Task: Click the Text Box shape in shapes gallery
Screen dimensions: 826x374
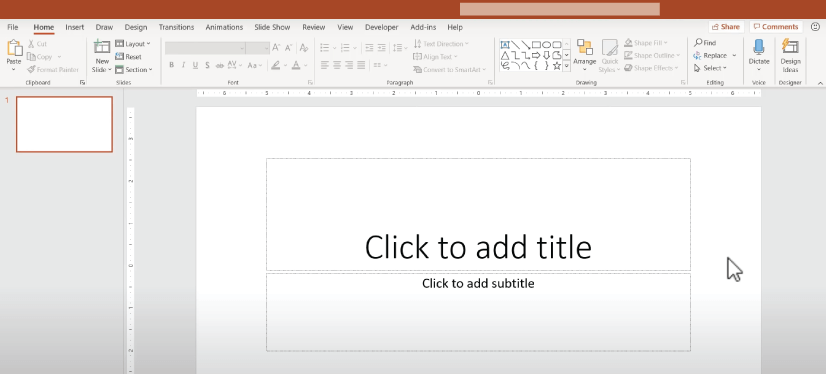Action: click(505, 45)
